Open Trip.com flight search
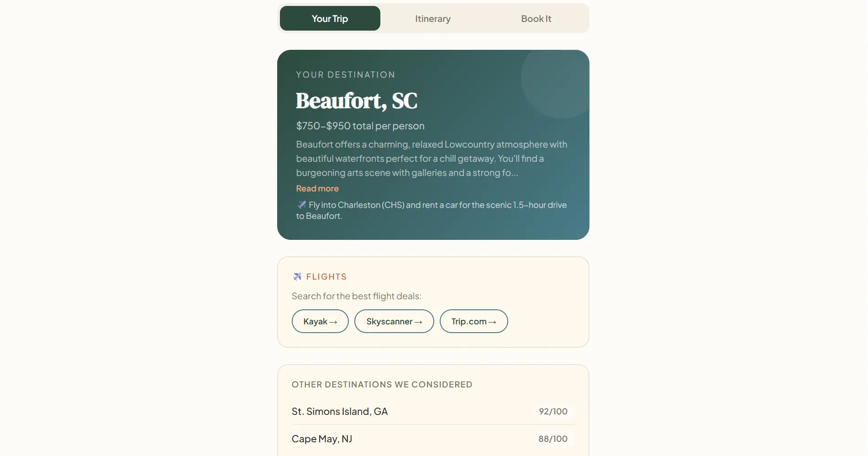 [473, 321]
